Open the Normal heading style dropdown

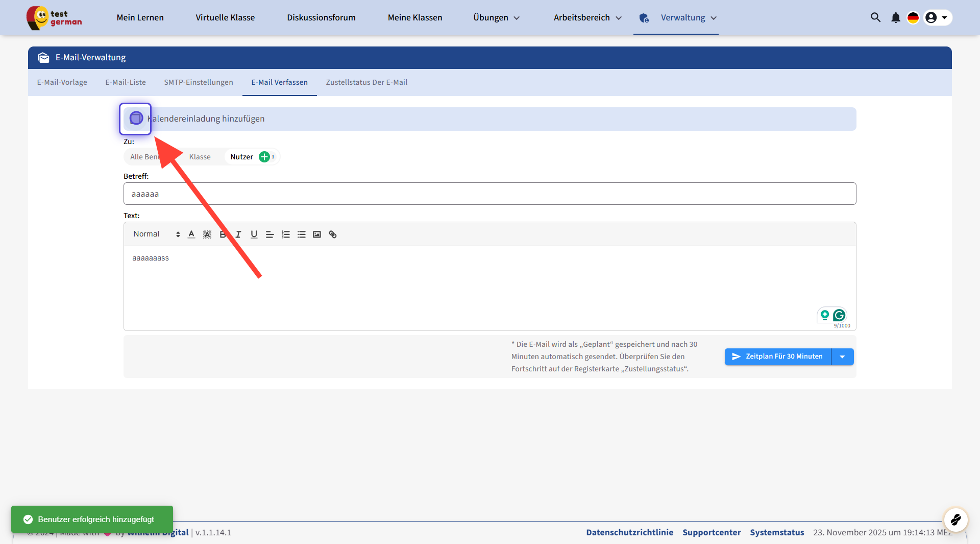tap(156, 234)
